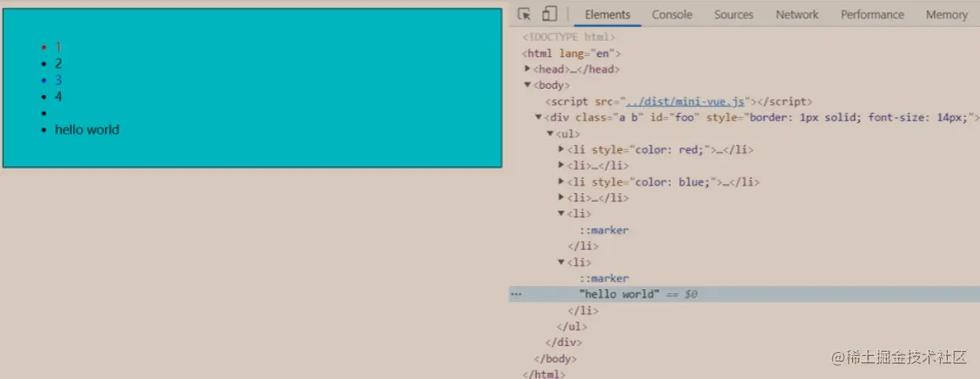Click the blue list item 3
980x379 pixels.
tap(58, 80)
